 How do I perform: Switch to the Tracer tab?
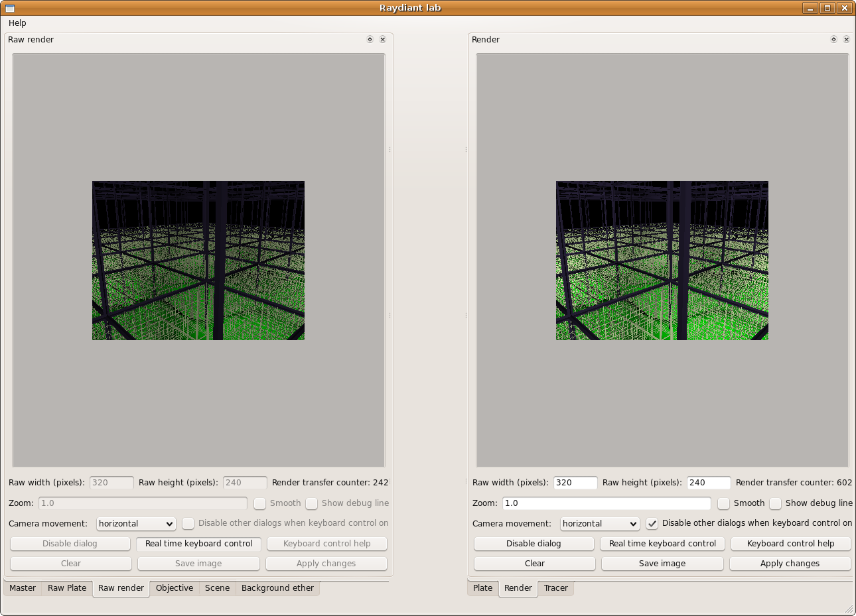pyautogui.click(x=555, y=588)
